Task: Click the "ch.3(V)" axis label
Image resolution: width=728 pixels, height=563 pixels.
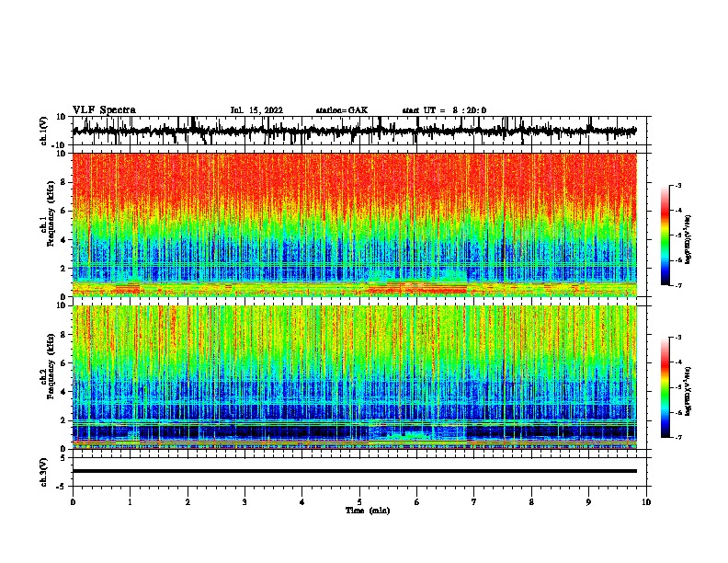Action: click(x=44, y=472)
